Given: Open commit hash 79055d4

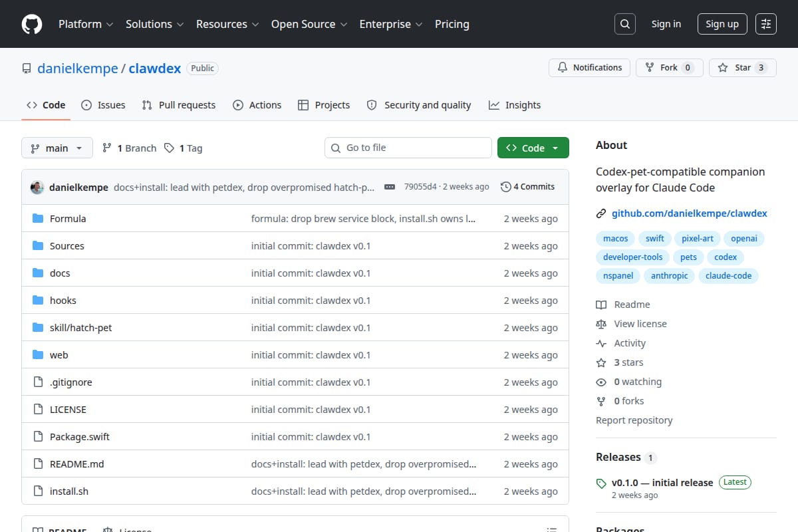Looking at the screenshot, I should tap(420, 187).
